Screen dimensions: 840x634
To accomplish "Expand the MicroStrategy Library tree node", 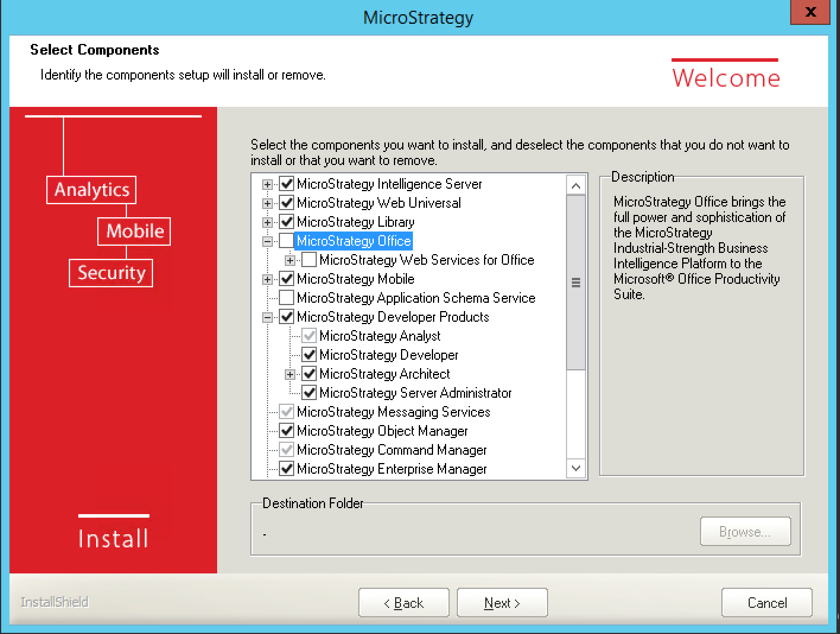I will [268, 223].
